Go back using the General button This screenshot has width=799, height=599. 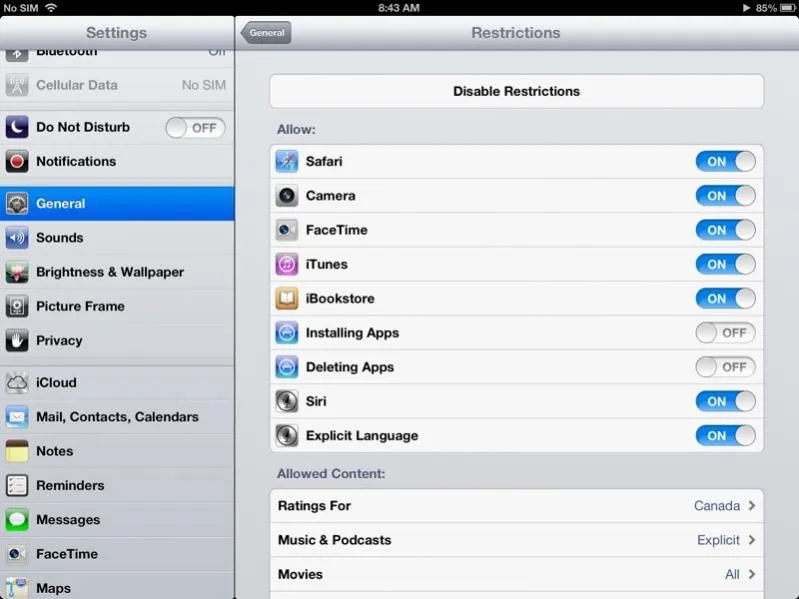pyautogui.click(x=266, y=33)
